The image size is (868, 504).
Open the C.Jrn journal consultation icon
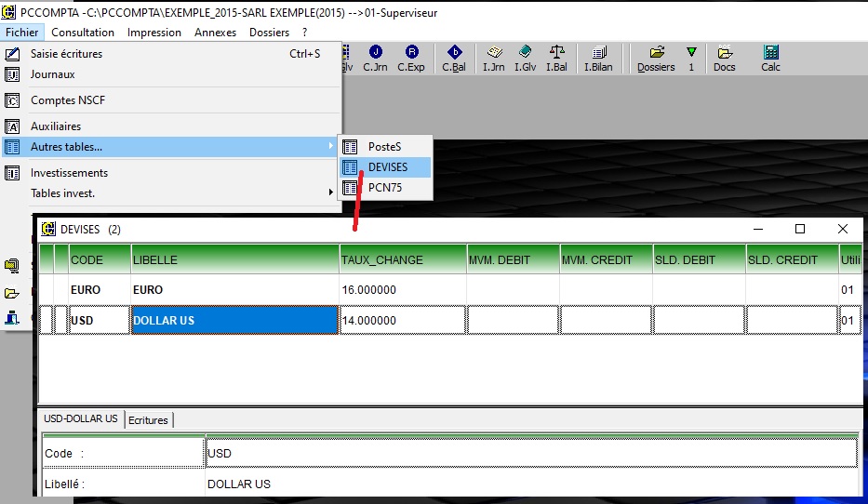[x=375, y=58]
